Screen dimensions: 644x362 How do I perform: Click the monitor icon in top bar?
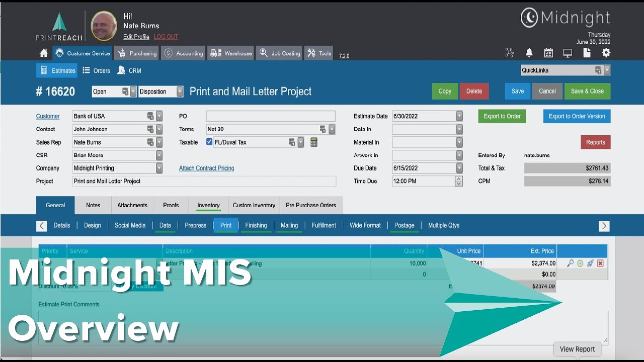tap(568, 53)
